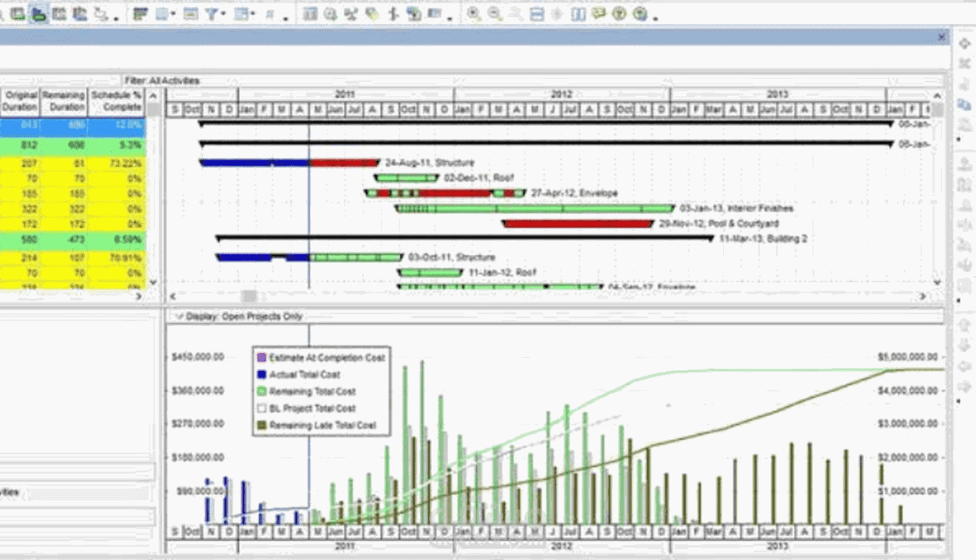This screenshot has width=976, height=560.
Task: Click the 473 remaining duration cell
Action: 64,240
